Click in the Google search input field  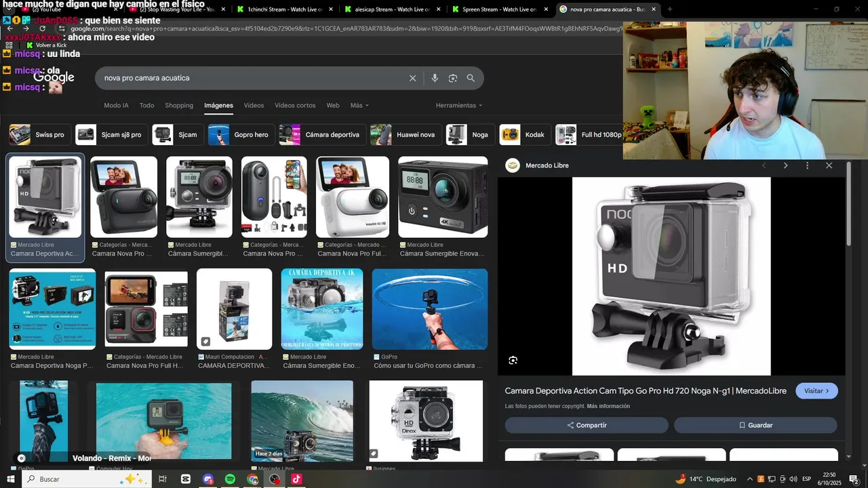(x=251, y=78)
